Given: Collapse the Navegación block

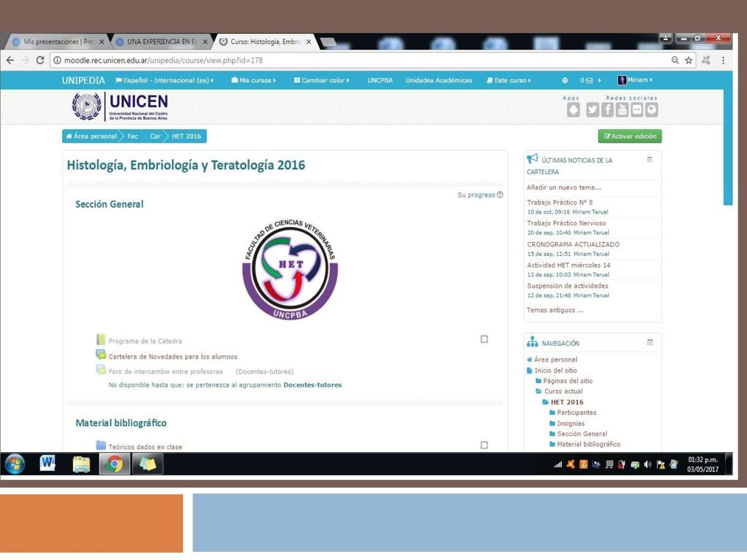Looking at the screenshot, I should point(650,343).
